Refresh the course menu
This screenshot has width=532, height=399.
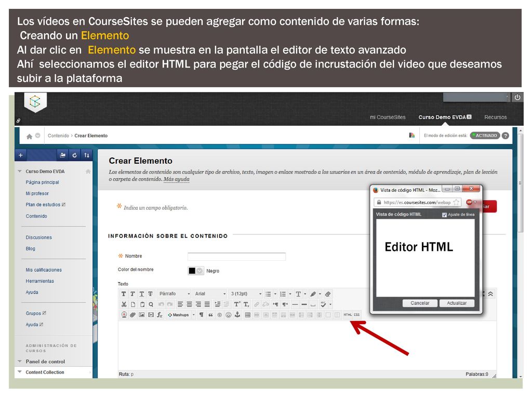(x=75, y=155)
